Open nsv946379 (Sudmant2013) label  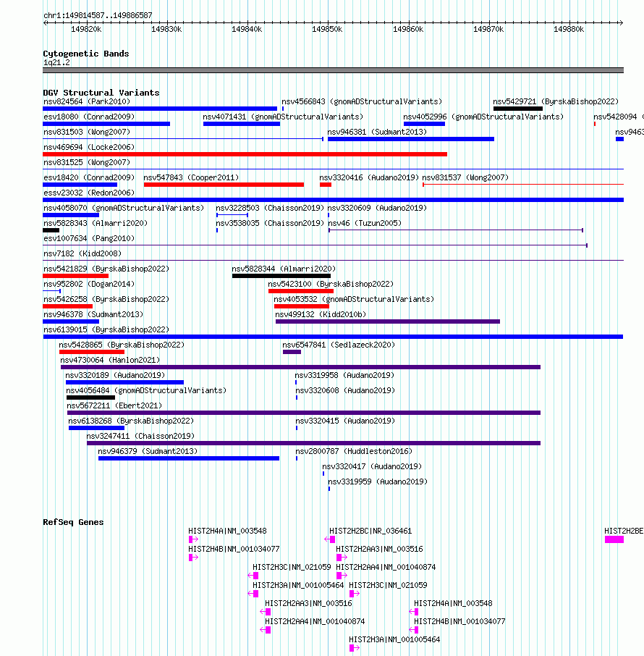(148, 451)
